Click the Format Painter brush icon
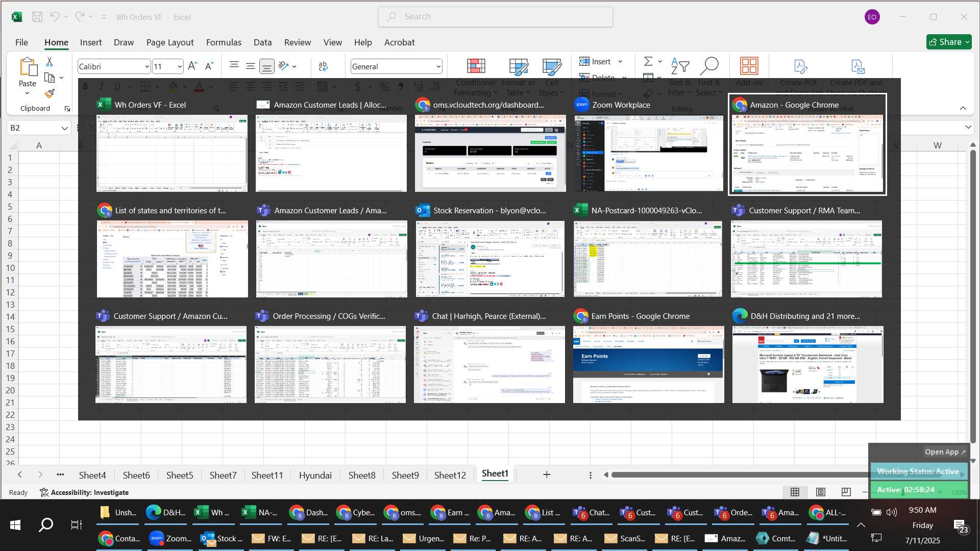 click(x=50, y=93)
